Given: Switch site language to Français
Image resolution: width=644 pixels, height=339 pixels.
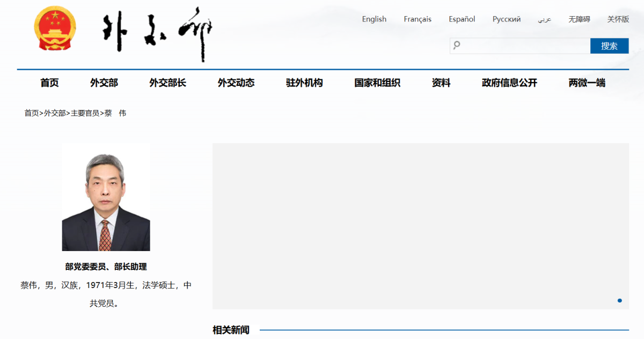Looking at the screenshot, I should [418, 19].
